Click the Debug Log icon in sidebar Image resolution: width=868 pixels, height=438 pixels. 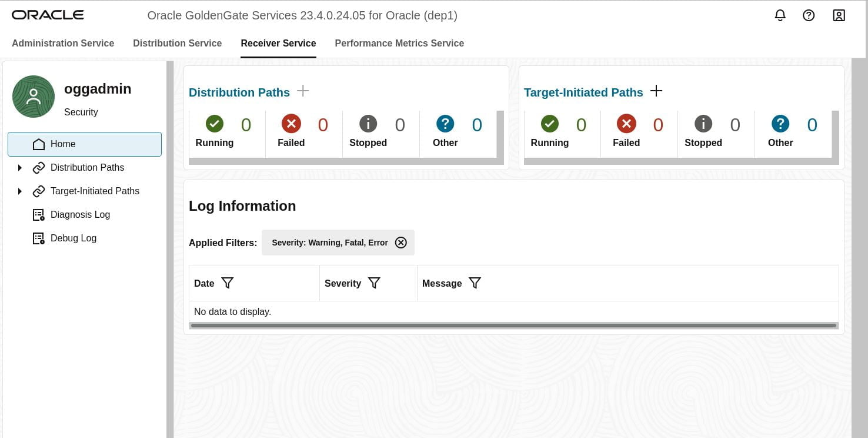[x=39, y=238]
